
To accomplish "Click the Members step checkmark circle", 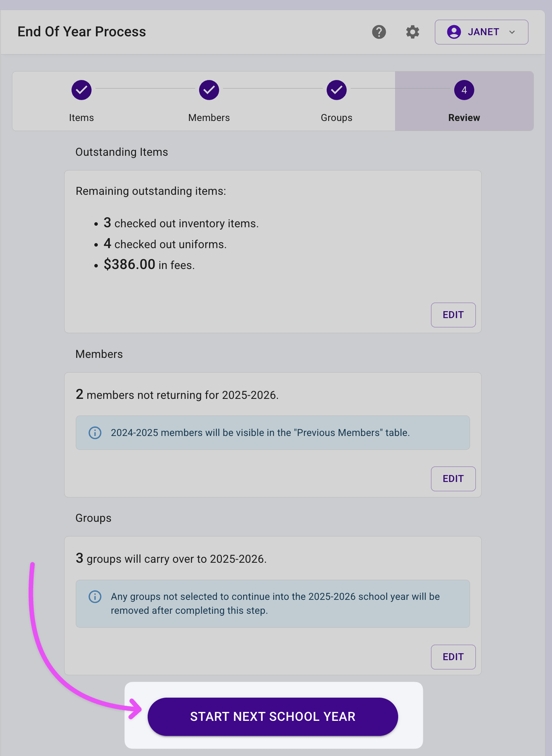I will click(209, 90).
